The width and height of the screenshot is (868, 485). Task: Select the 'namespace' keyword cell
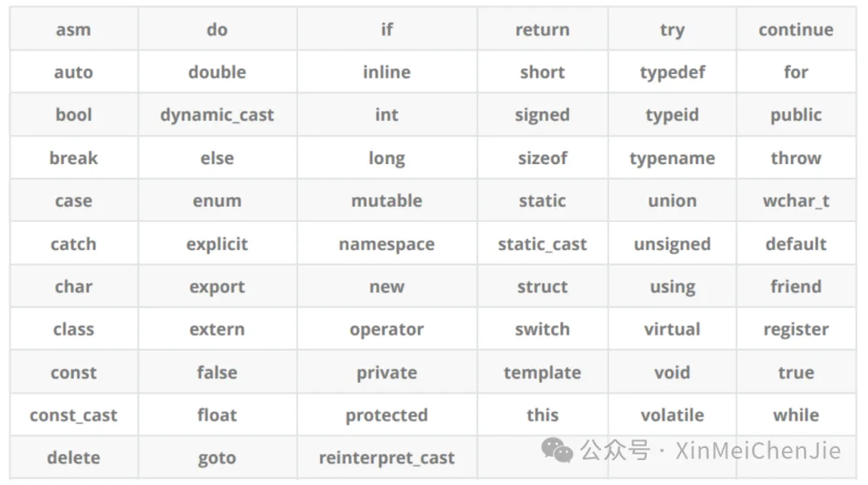[387, 245]
